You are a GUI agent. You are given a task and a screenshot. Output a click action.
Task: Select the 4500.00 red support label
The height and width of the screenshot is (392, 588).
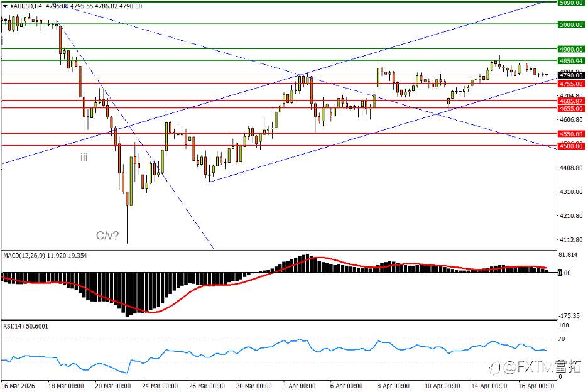click(x=571, y=146)
